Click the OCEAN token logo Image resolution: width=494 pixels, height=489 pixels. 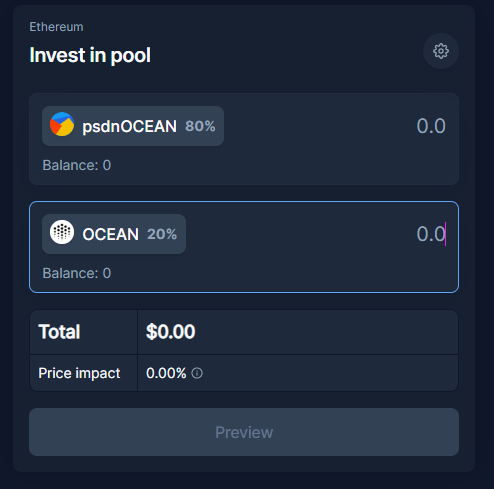point(62,232)
